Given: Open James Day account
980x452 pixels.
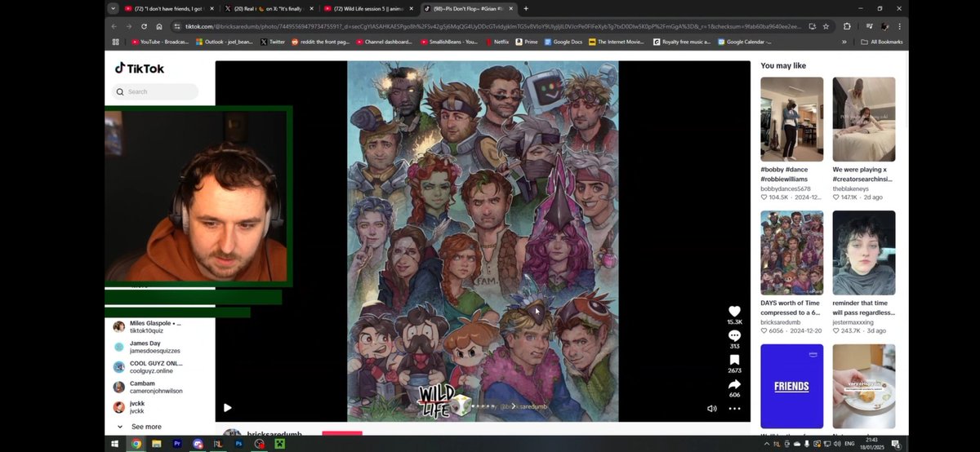Looking at the screenshot, I should click(147, 347).
